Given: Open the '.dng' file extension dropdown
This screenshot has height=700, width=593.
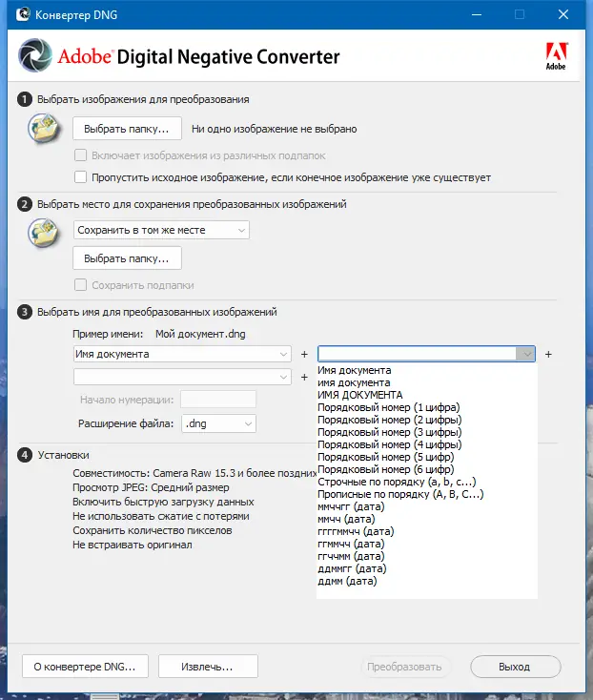Looking at the screenshot, I should 218,423.
